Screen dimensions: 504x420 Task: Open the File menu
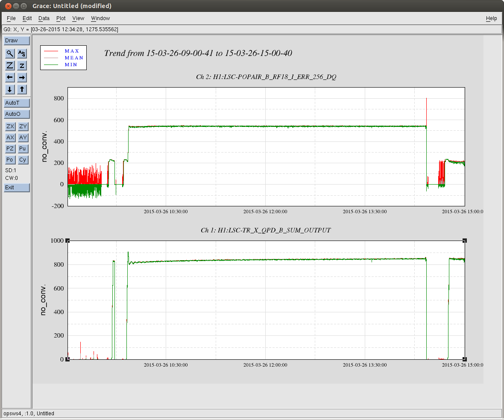coord(11,18)
